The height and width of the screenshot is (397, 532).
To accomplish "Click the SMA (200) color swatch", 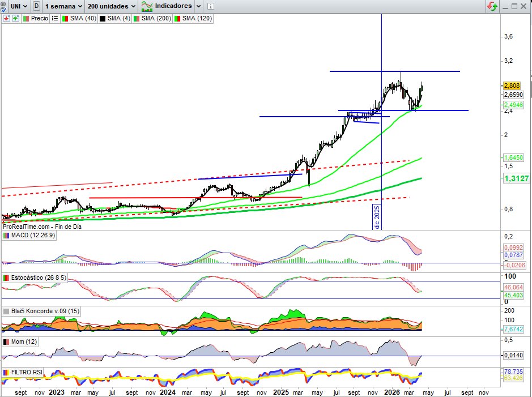I will coord(137,18).
